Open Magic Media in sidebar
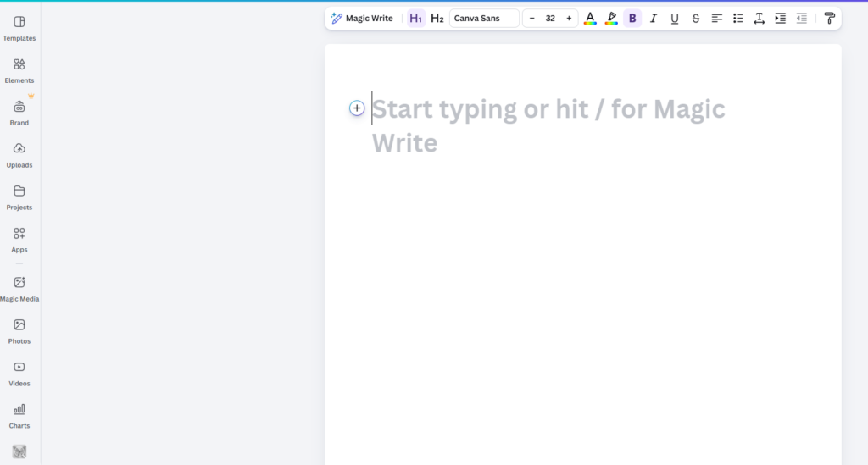 [x=19, y=288]
